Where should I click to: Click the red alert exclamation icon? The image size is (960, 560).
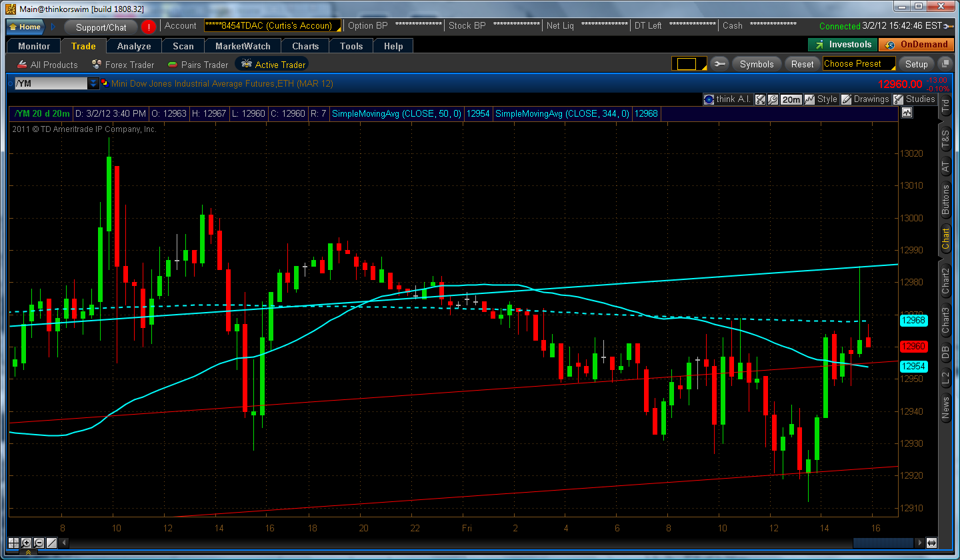pos(148,27)
